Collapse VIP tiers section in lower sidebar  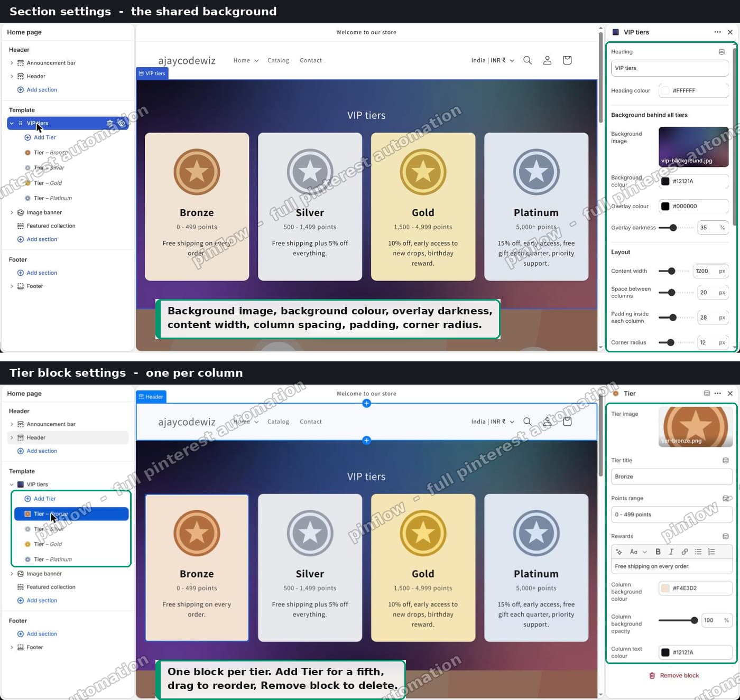tap(12, 484)
